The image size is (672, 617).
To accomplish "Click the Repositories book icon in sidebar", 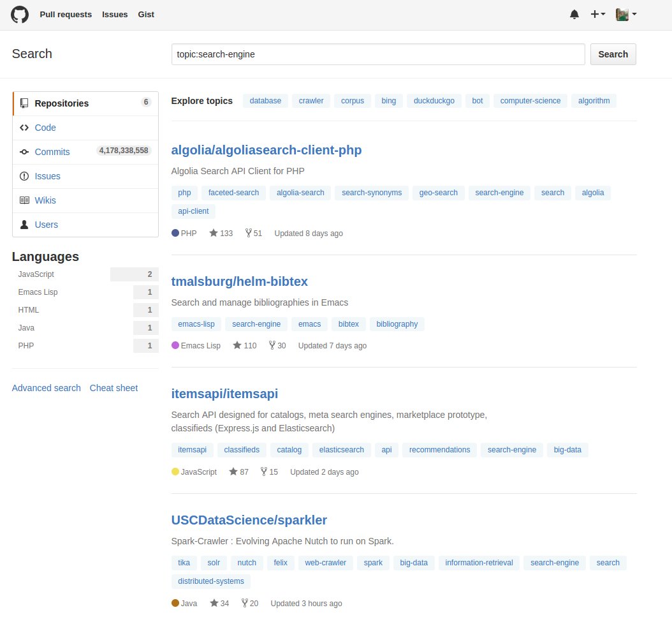I will 24,103.
